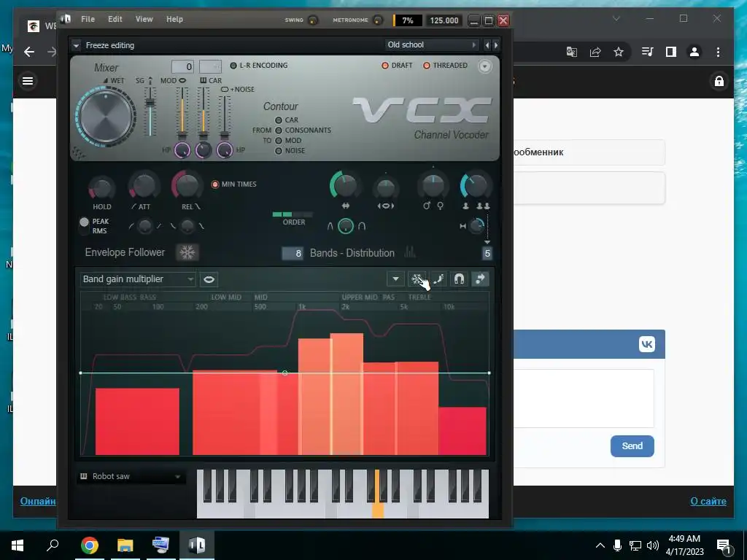The height and width of the screenshot is (560, 747).
Task: Open the hamburger menu in browser page
Action: (28, 81)
